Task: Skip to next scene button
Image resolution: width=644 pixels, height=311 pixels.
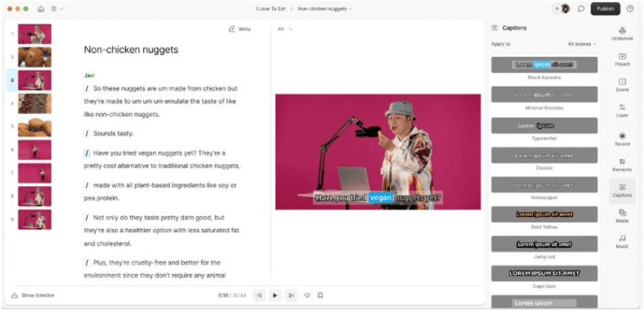Action: [x=291, y=295]
